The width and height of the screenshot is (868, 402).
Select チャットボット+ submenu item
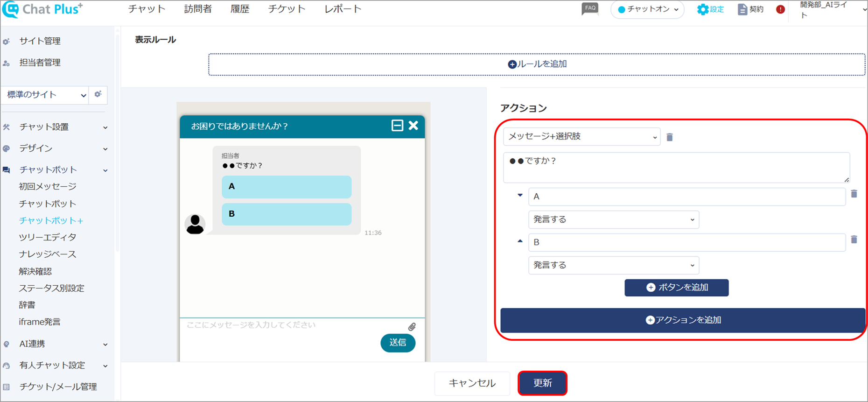coord(51,220)
